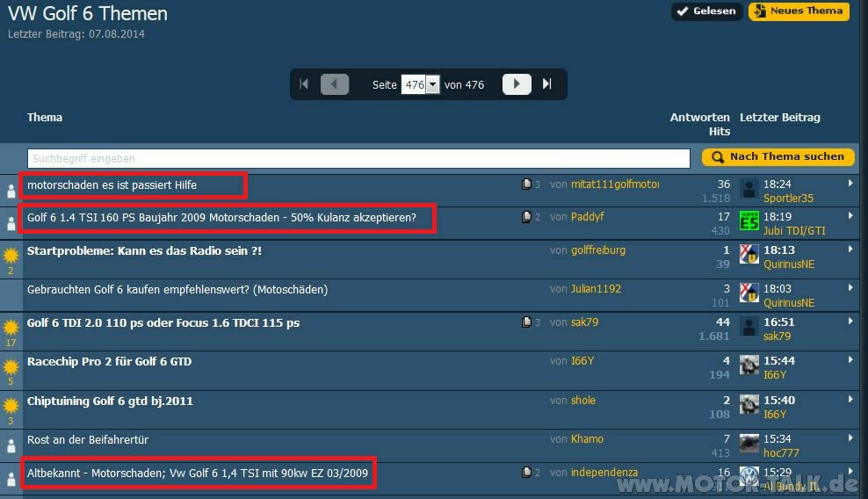Jump to the first page of threads

(304, 84)
